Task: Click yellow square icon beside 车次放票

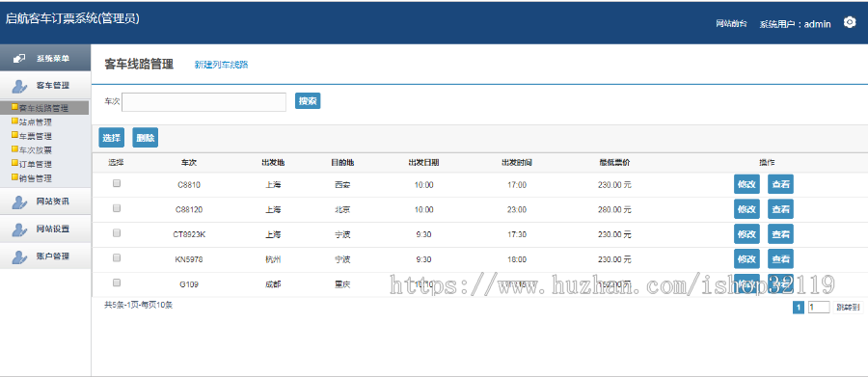Action: (14, 149)
